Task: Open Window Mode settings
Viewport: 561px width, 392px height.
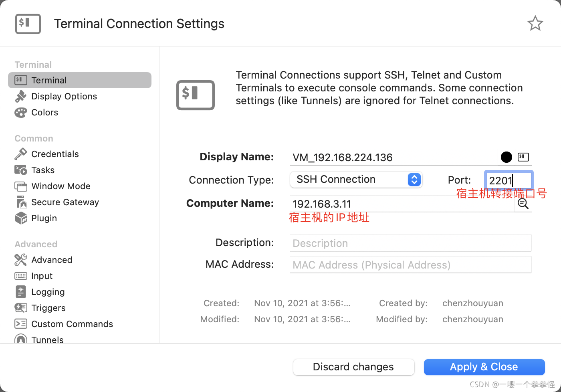Action: (x=61, y=186)
